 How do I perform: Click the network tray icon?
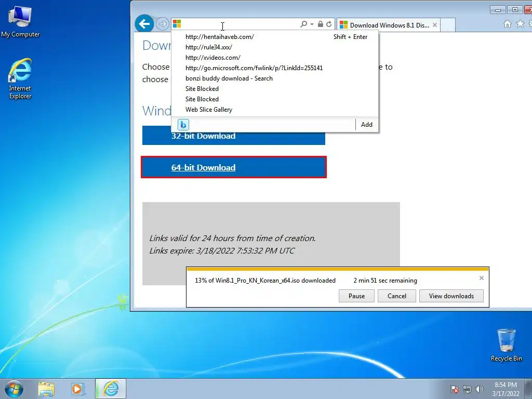[x=467, y=389]
